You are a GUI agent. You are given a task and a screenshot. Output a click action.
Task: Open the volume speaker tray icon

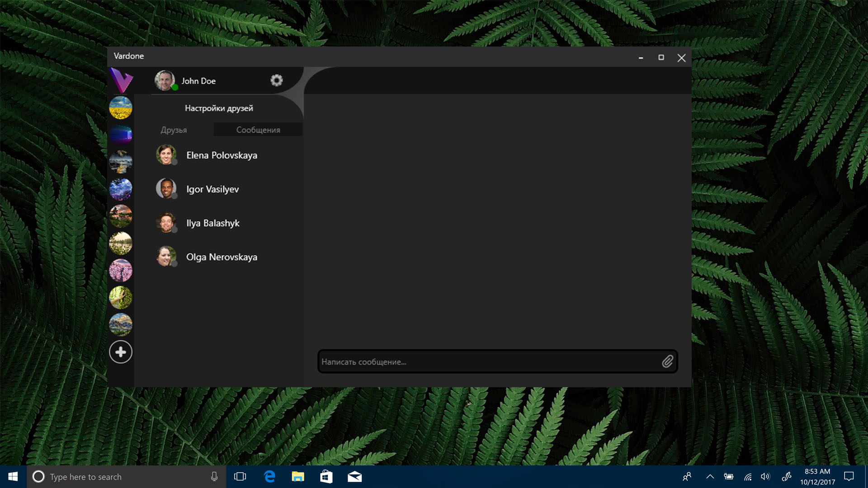765,477
